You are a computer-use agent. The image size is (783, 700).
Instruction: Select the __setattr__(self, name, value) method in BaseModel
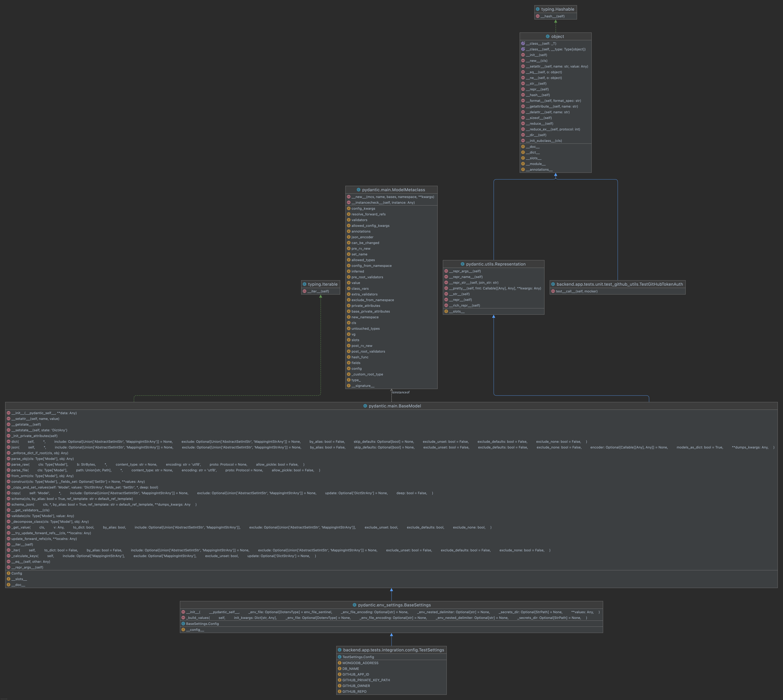coord(35,419)
